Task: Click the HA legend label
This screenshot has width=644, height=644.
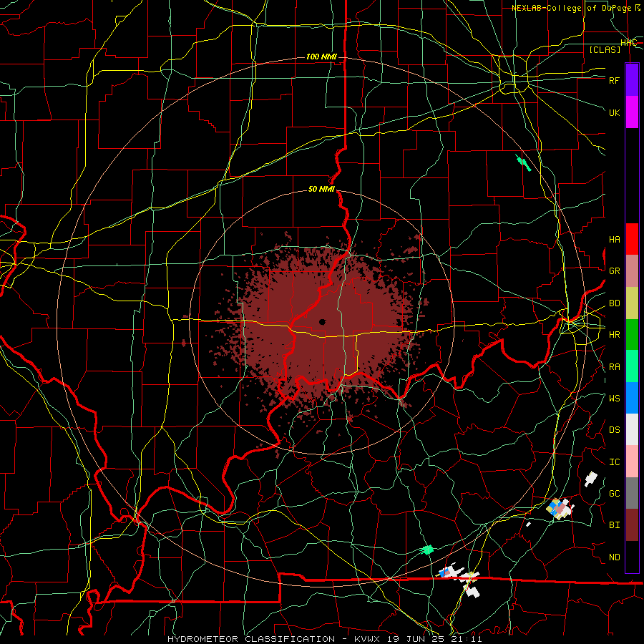Action: (614, 240)
